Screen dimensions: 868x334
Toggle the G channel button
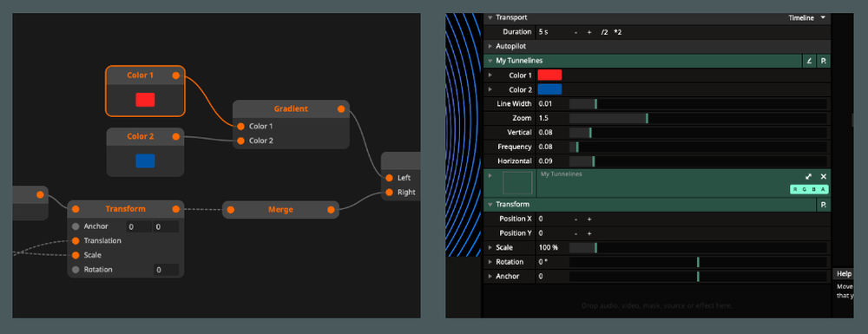805,190
